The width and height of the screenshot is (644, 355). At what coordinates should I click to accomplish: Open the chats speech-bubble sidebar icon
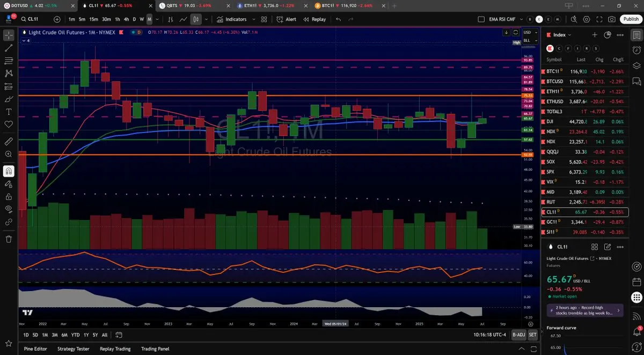(636, 82)
